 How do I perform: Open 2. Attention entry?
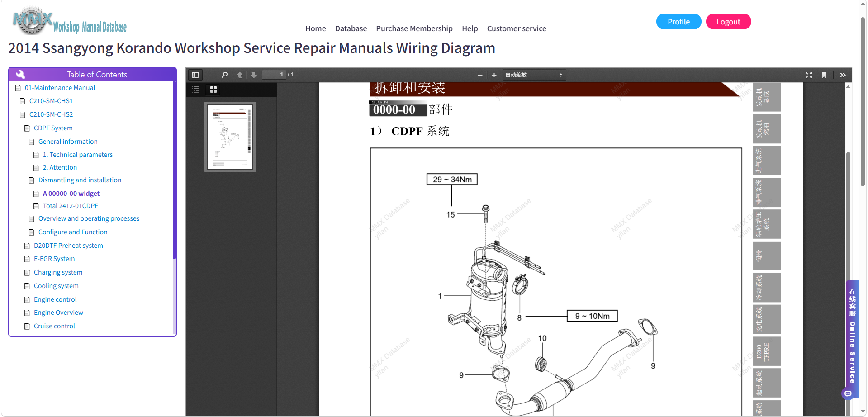[x=60, y=167]
